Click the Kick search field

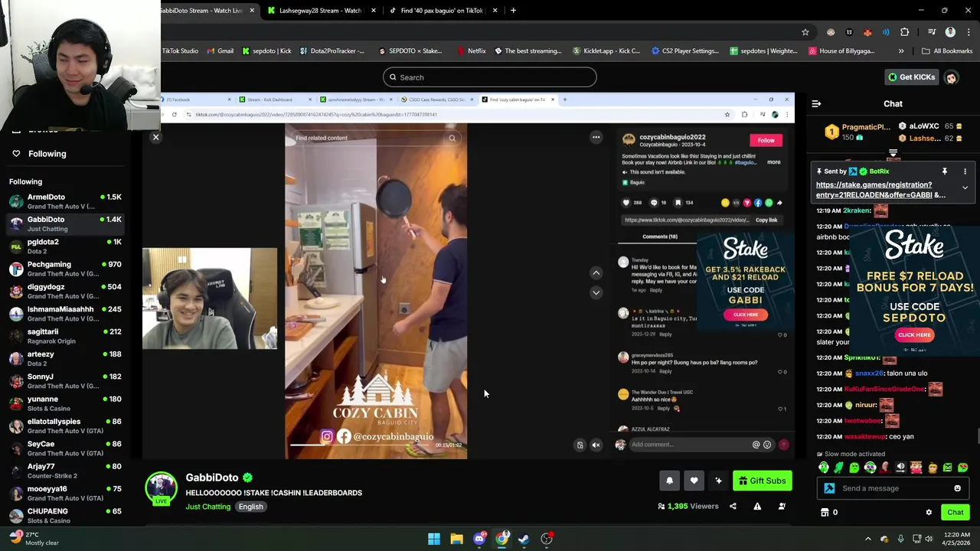click(x=490, y=77)
